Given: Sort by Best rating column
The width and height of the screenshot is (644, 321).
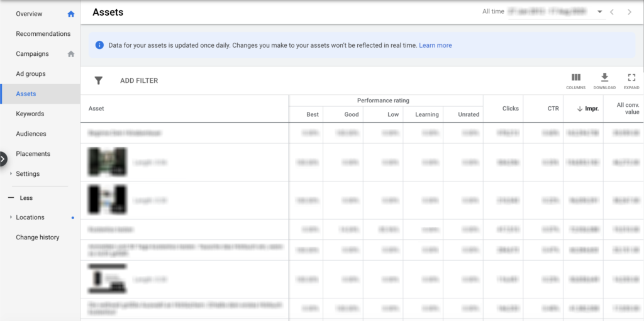Looking at the screenshot, I should [313, 114].
